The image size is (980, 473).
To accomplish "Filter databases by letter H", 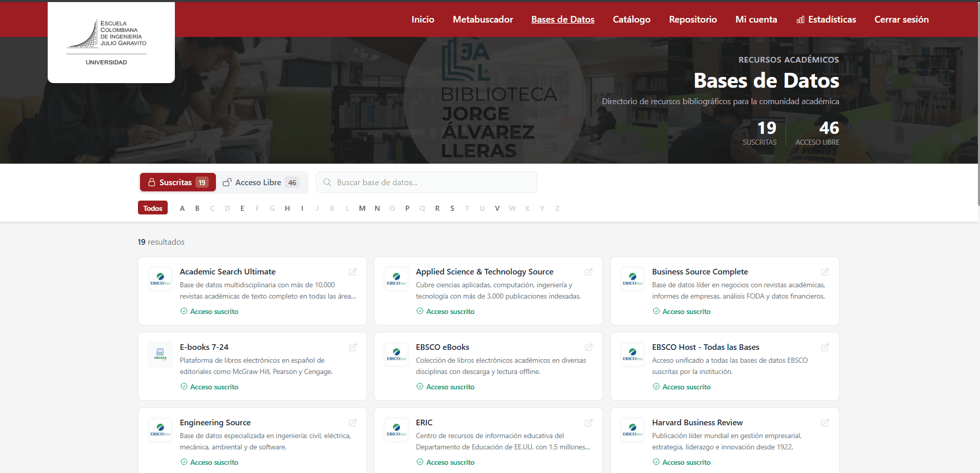I will 287,208.
